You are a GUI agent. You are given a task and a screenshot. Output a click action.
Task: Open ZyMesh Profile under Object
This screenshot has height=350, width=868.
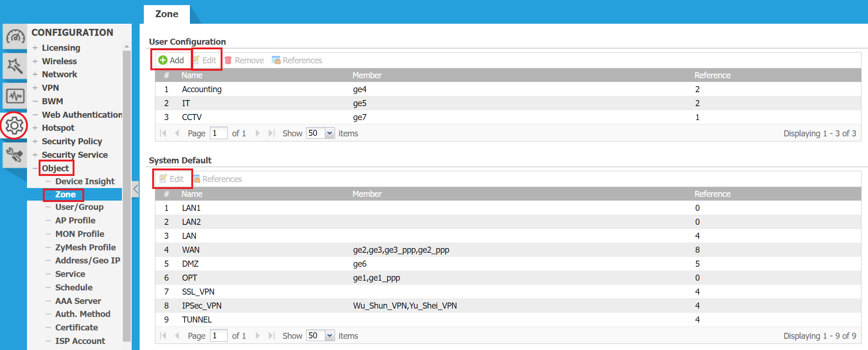85,248
